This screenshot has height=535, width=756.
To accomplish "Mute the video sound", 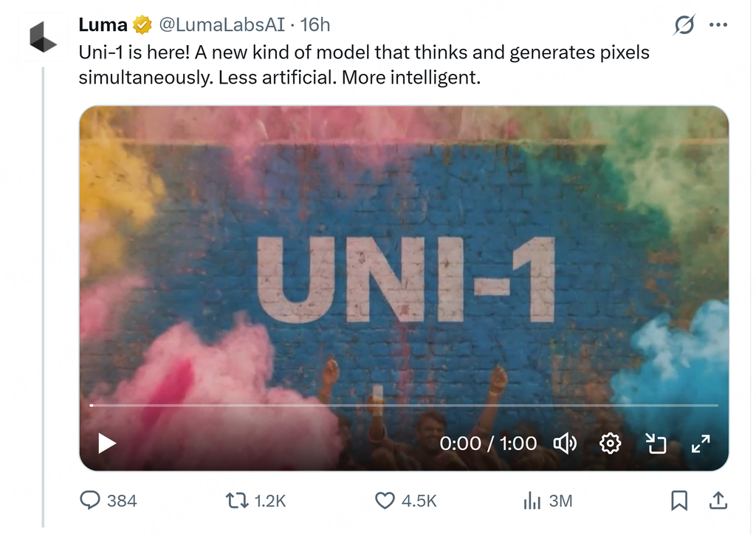I will (565, 443).
